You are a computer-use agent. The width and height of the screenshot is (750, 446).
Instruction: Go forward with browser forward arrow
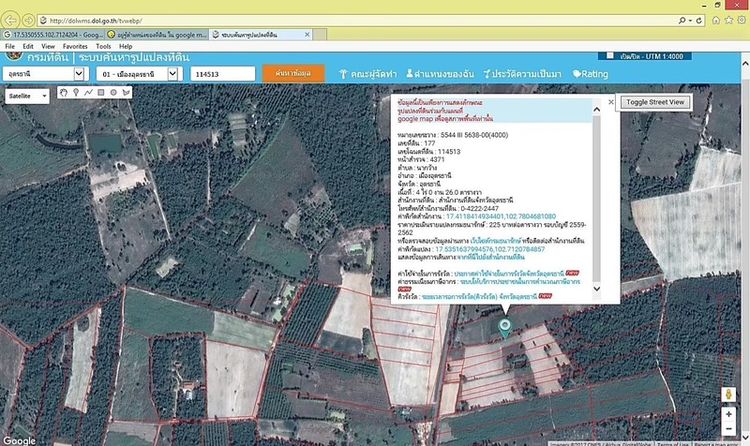[28, 20]
